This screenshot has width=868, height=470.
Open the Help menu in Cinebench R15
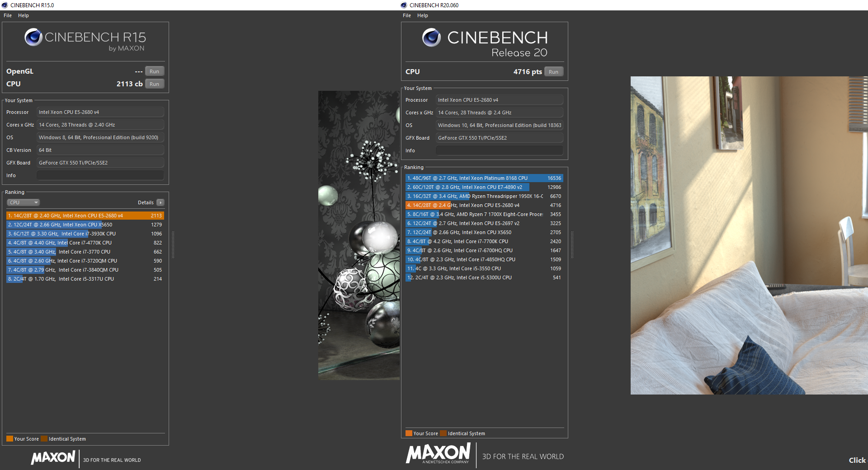pyautogui.click(x=24, y=15)
